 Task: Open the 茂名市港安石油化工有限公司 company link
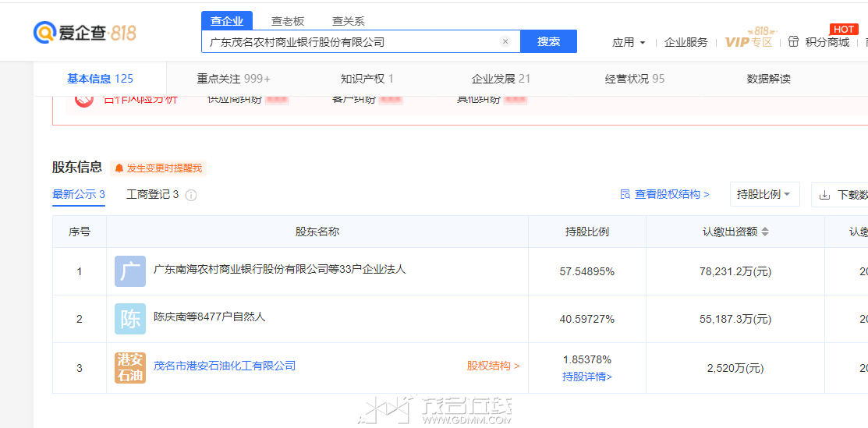pyautogui.click(x=225, y=366)
